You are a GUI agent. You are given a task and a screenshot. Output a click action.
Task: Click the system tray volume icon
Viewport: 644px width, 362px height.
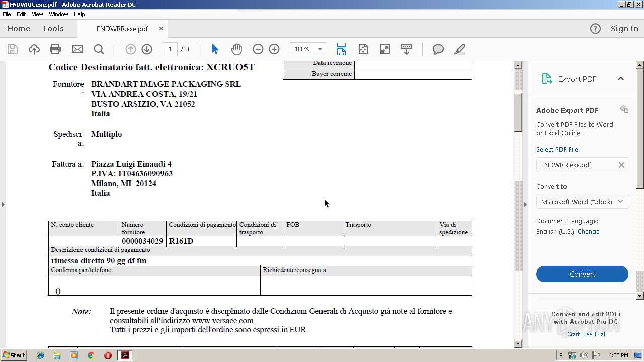(x=584, y=355)
